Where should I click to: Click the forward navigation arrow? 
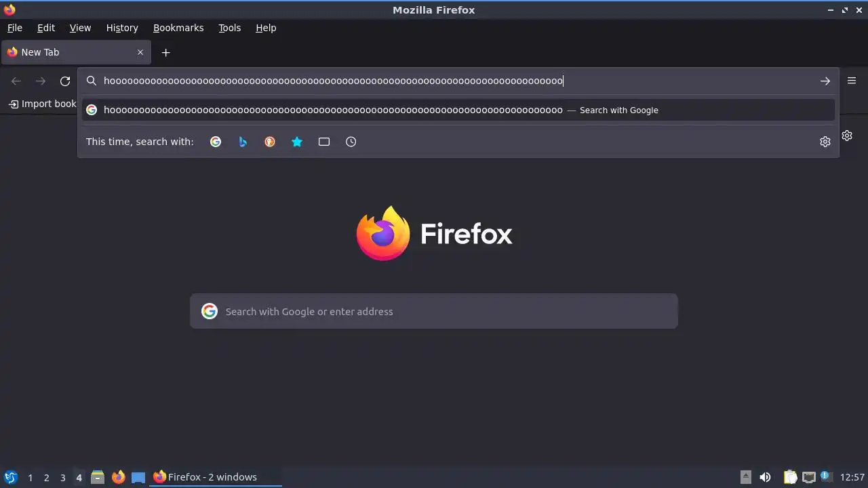tap(41, 81)
